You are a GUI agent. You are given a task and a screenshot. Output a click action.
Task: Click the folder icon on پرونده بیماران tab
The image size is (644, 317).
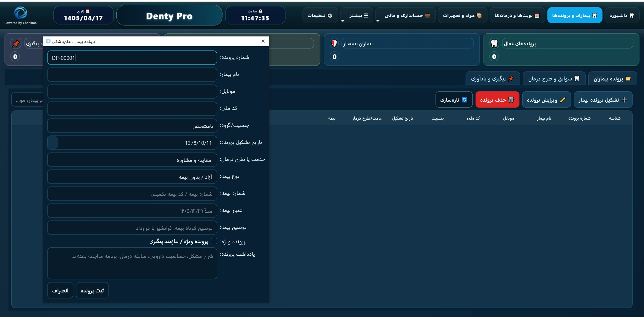click(628, 79)
